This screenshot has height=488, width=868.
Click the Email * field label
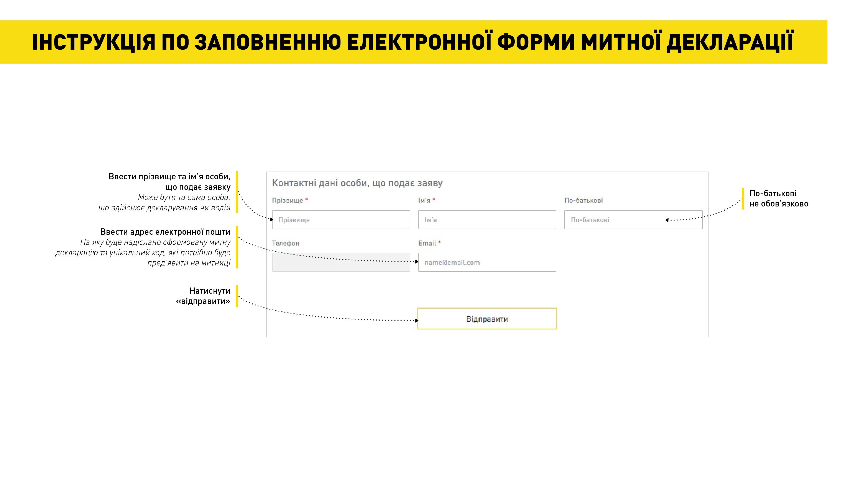(x=429, y=243)
